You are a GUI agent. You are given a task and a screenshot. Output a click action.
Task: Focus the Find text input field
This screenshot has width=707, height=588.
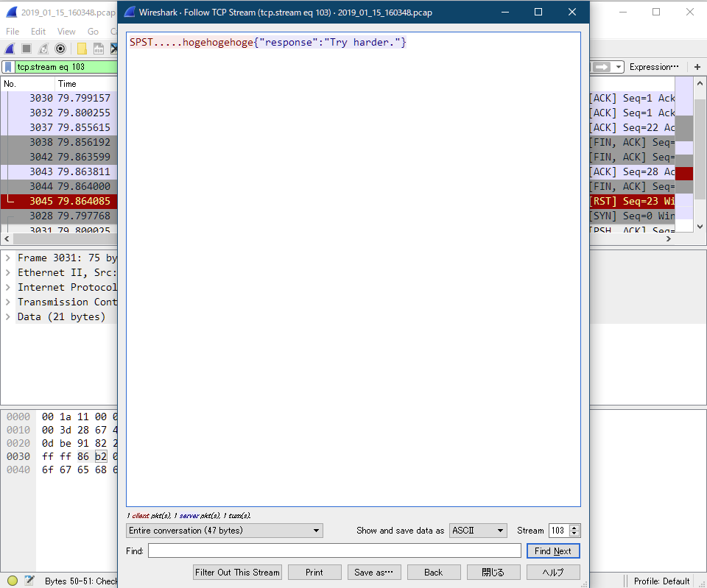(334, 550)
